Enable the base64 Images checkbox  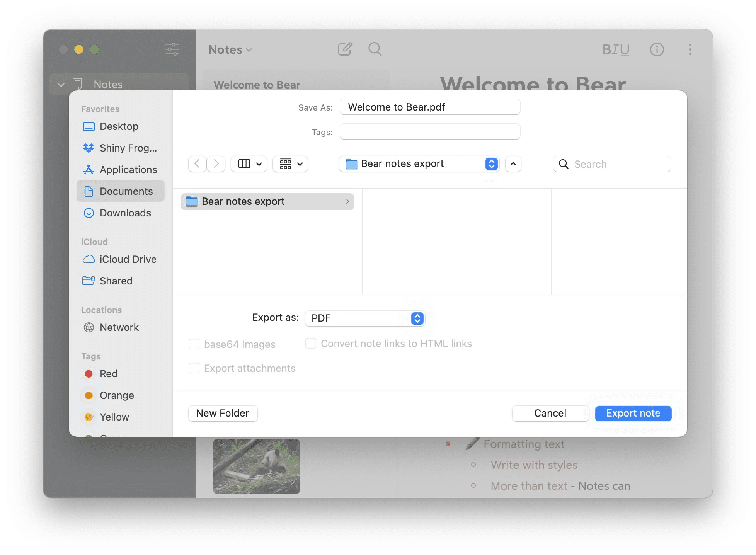pyautogui.click(x=194, y=344)
